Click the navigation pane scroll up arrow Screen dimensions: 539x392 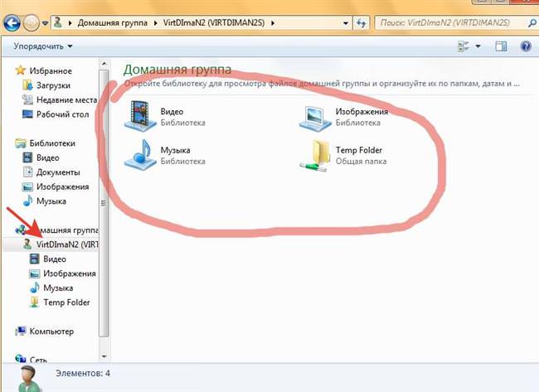(x=104, y=64)
